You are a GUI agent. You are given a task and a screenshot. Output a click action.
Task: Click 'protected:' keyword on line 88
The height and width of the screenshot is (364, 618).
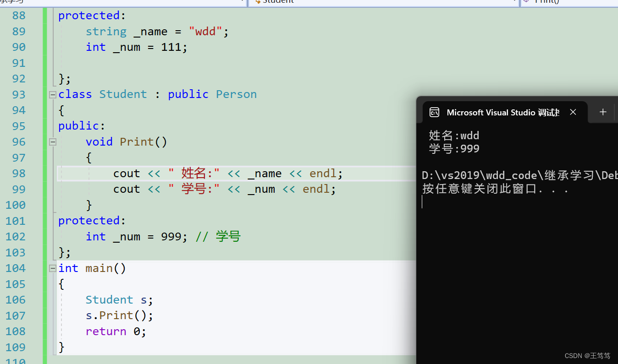tap(92, 16)
